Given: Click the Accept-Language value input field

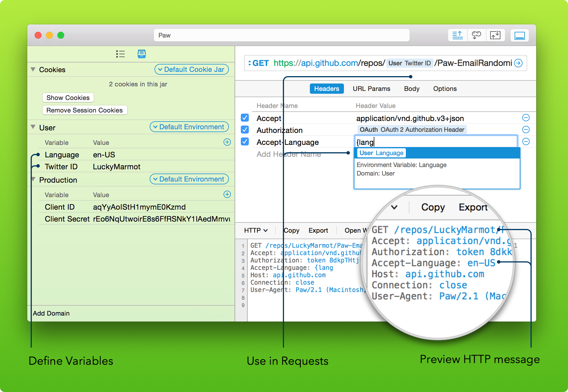Looking at the screenshot, I should (x=436, y=142).
